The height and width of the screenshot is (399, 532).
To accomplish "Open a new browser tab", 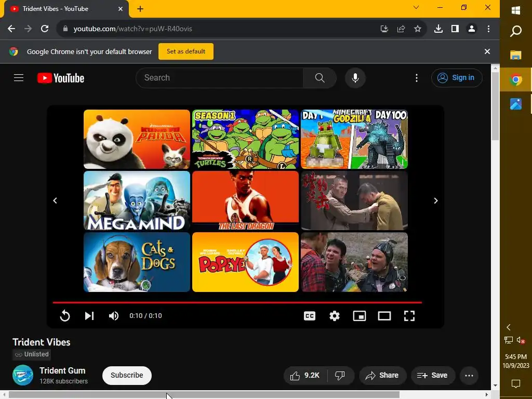I will point(140,9).
